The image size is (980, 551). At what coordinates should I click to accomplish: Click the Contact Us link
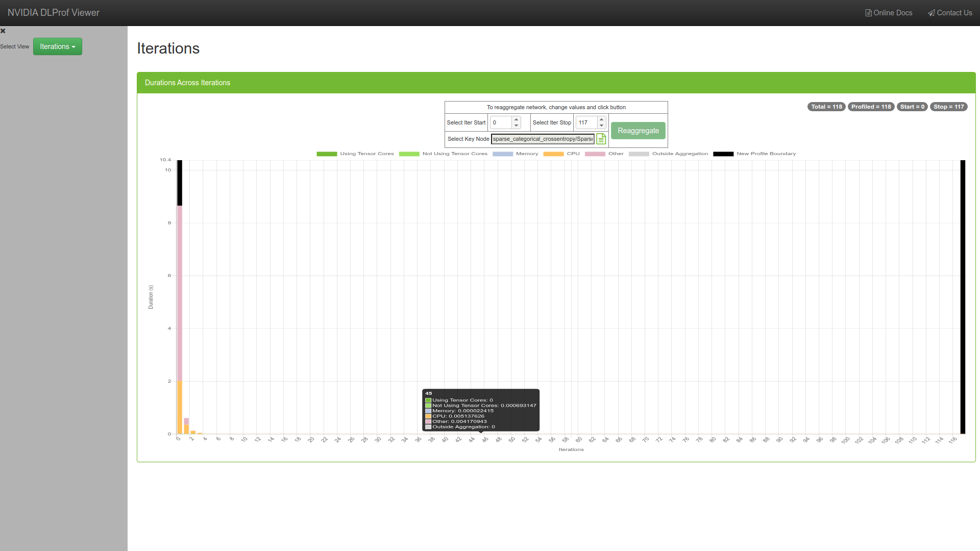(x=950, y=13)
